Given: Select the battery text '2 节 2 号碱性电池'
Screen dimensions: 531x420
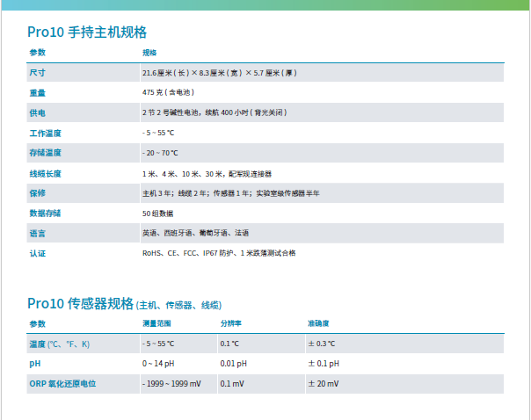Looking at the screenshot, I should [x=171, y=112].
